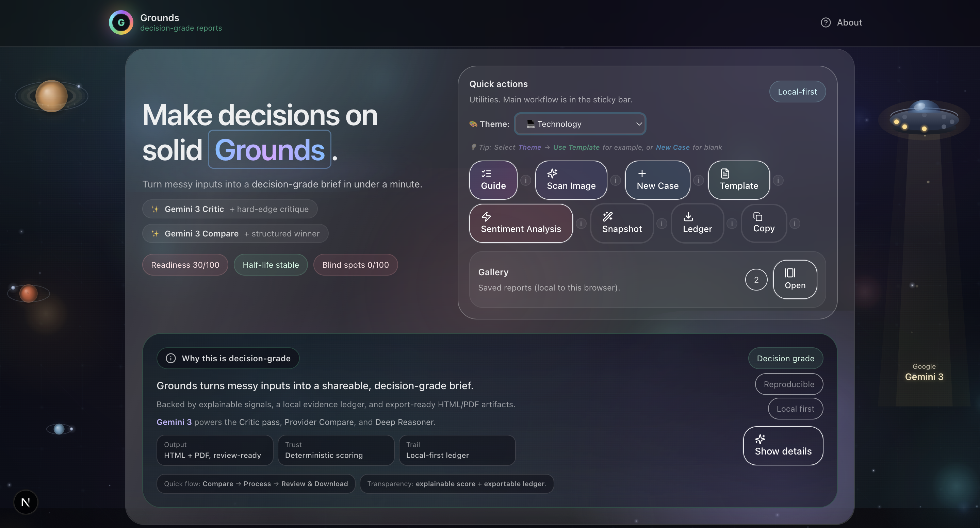Click the Copy action button
Screen dimensions: 980x528
point(764,223)
